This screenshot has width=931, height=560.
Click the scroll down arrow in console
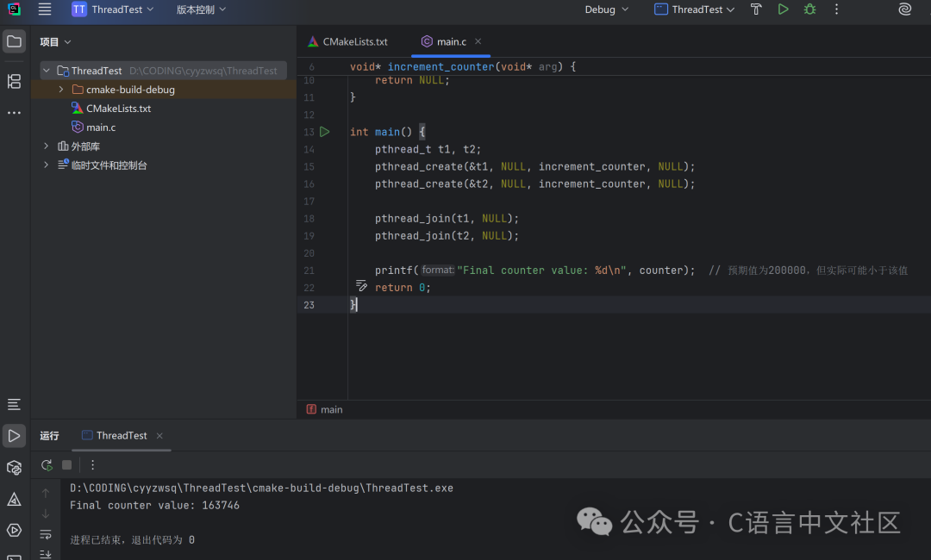(x=46, y=513)
